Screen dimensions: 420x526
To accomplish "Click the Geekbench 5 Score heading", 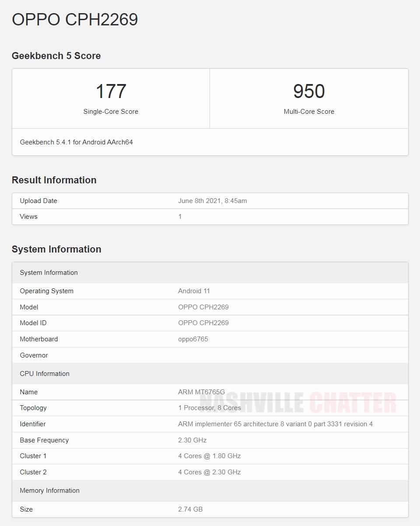I will [x=56, y=56].
